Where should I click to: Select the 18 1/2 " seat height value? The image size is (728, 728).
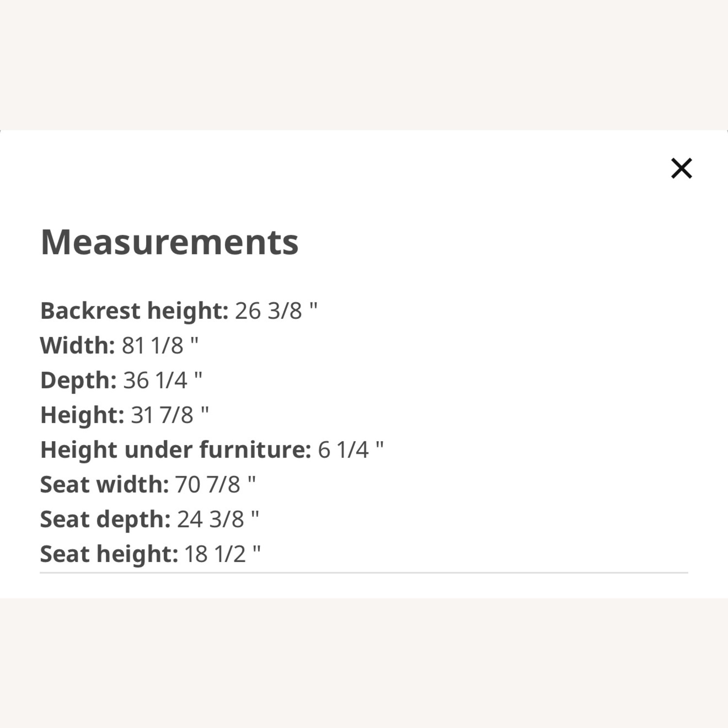(222, 554)
